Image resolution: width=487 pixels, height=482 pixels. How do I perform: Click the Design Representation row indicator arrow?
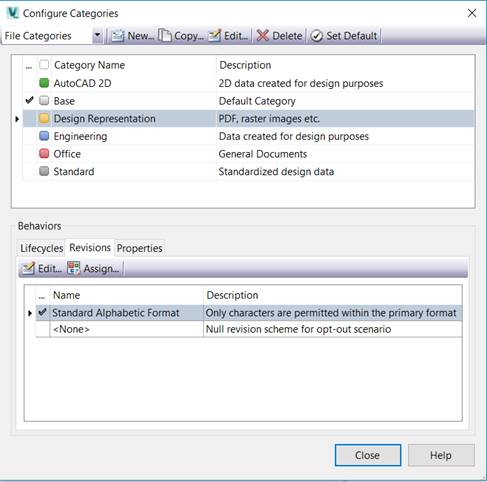(17, 119)
